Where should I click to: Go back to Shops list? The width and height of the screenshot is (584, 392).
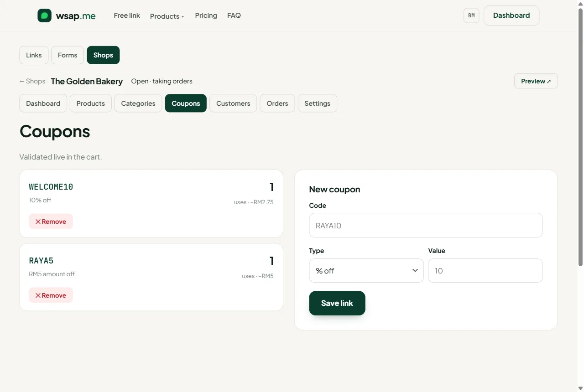pyautogui.click(x=32, y=81)
